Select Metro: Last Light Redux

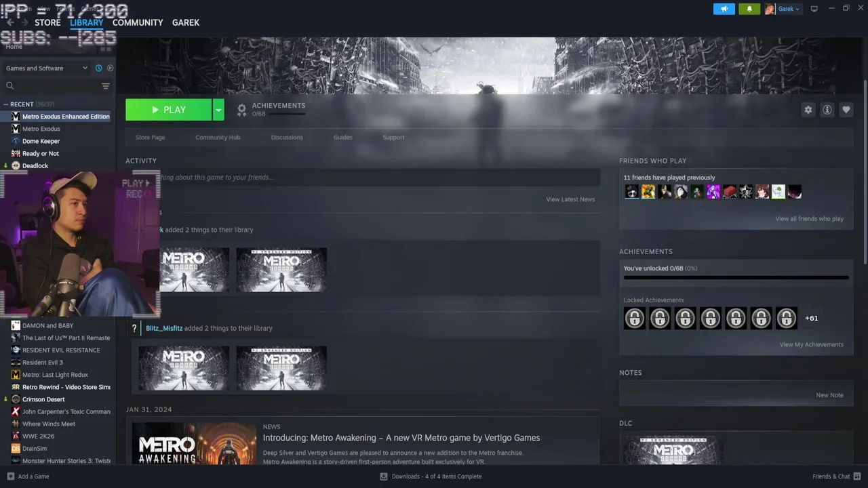pos(55,375)
